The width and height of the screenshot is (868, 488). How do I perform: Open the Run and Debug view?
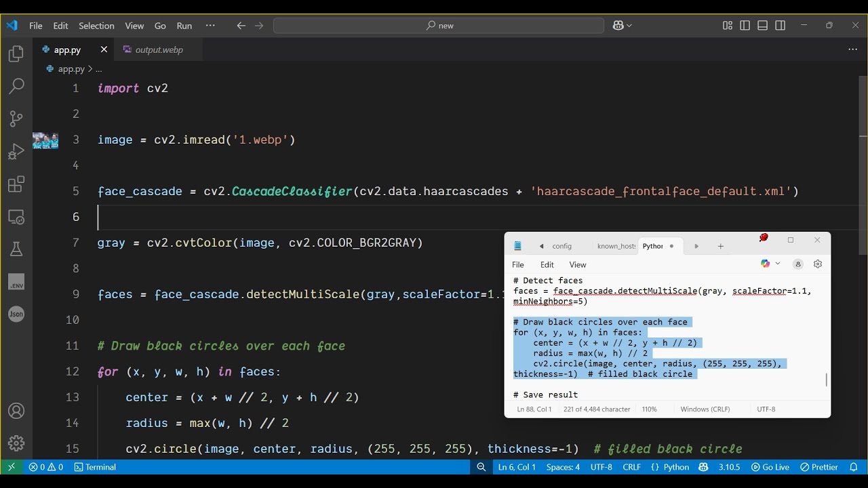click(x=16, y=151)
